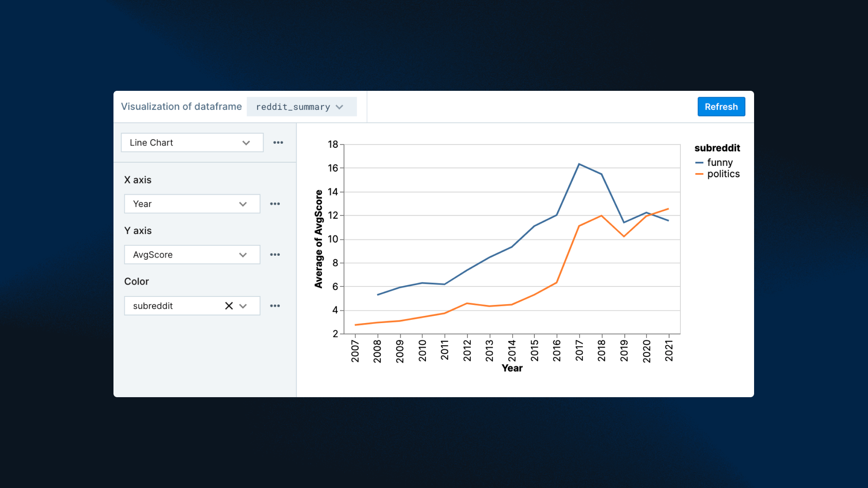
Task: Click the politics legend color swatch
Action: 699,174
